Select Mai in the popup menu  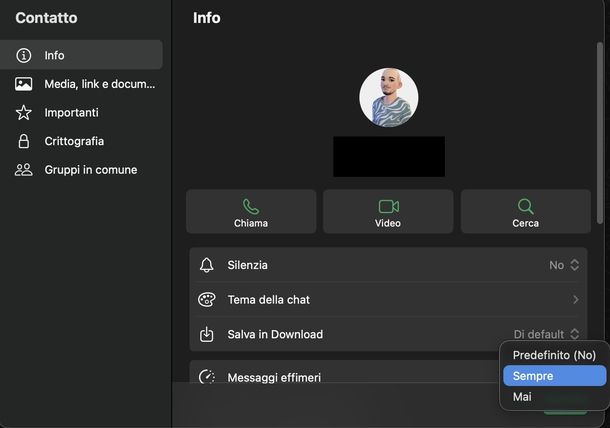tap(554, 397)
